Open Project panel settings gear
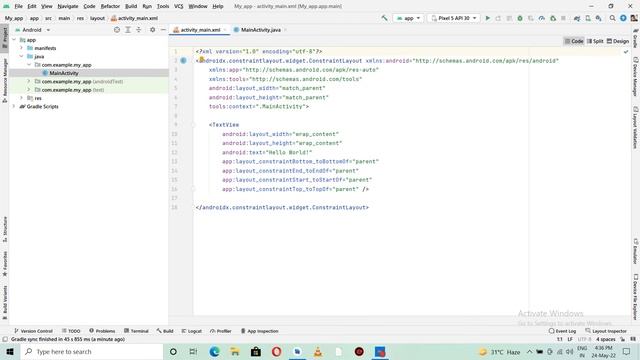This screenshot has width=640, height=360. (x=152, y=30)
